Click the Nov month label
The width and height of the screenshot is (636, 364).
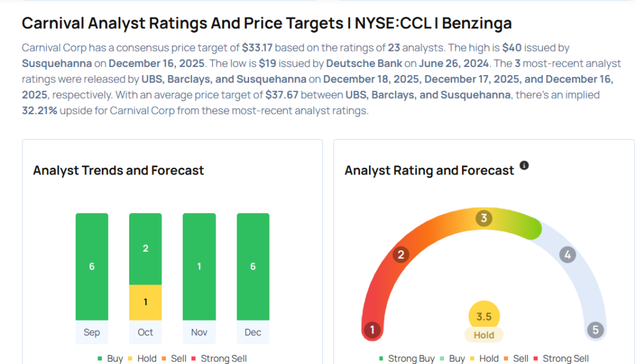(199, 332)
